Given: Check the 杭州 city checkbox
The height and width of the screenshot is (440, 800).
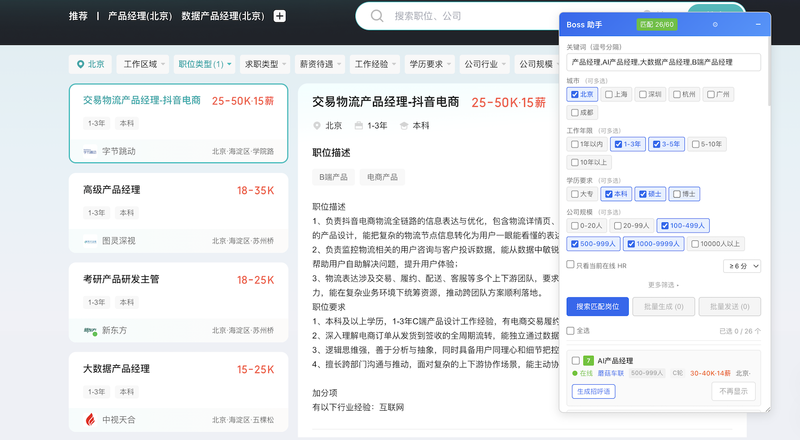Looking at the screenshot, I should pyautogui.click(x=677, y=94).
